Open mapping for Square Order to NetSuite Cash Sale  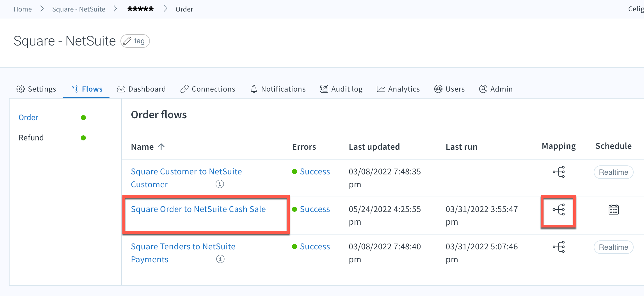coord(559,210)
